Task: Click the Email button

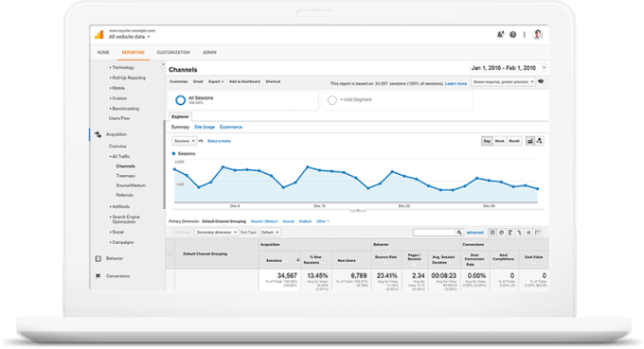Action: (198, 81)
